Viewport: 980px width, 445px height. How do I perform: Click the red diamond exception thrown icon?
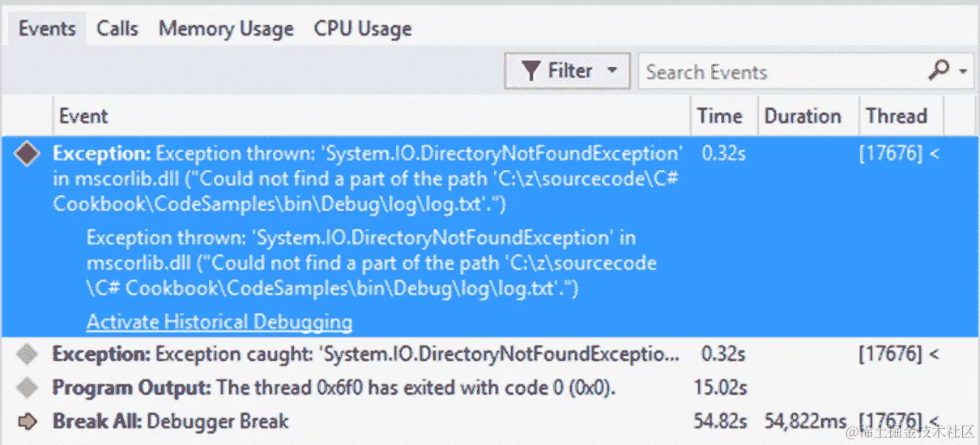coord(28,155)
